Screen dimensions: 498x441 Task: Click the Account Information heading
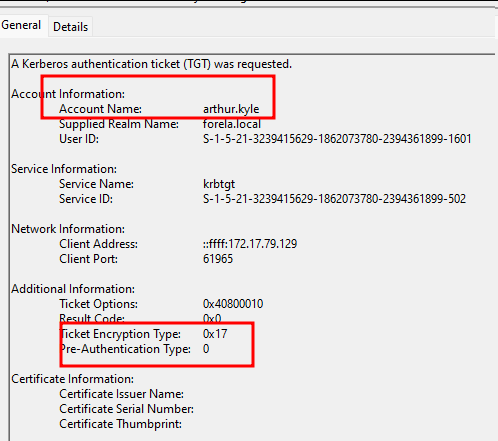coord(68,94)
